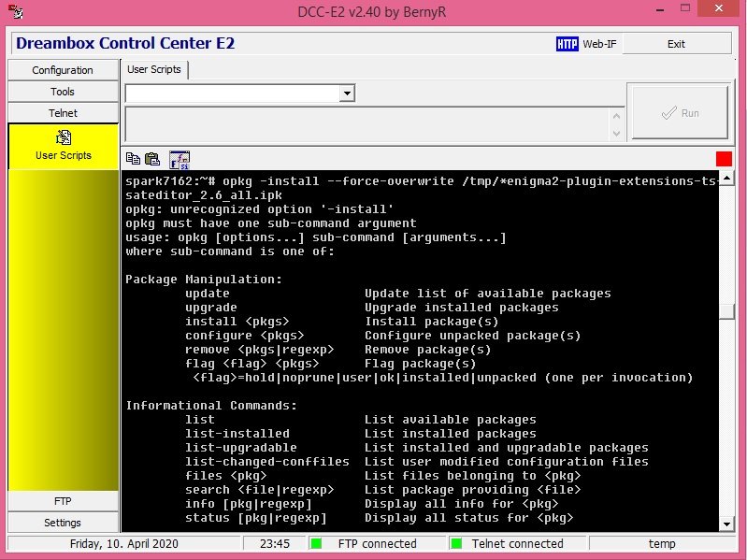Click 'search <file|regexp>' terminal line
747x560 pixels.
click(260, 490)
